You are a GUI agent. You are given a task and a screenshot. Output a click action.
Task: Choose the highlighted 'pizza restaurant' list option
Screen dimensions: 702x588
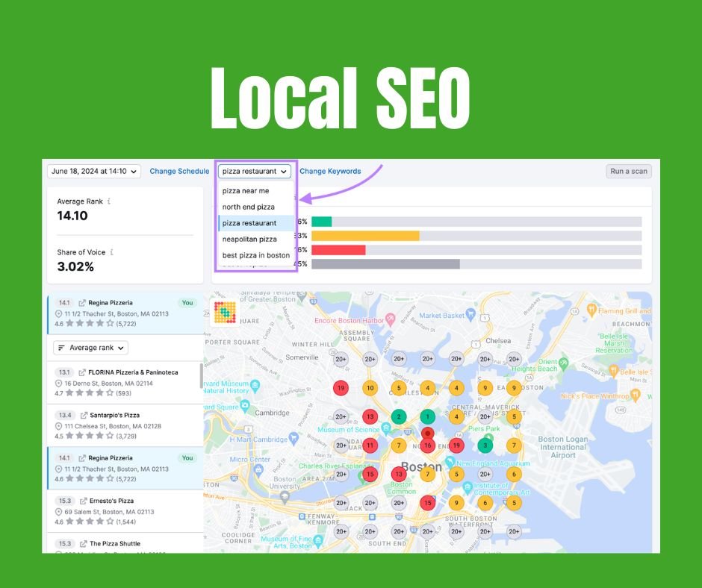click(x=255, y=223)
